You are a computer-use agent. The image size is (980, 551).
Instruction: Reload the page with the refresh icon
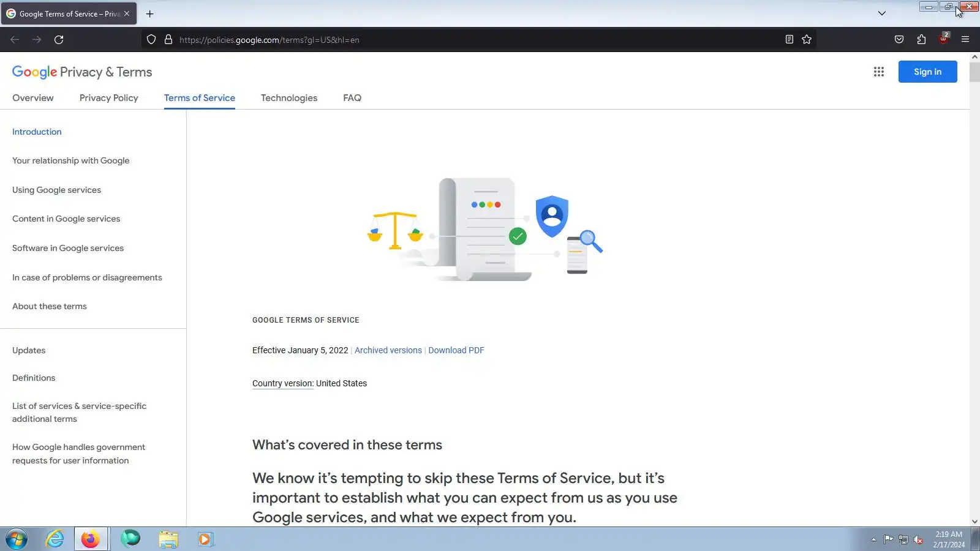(59, 40)
